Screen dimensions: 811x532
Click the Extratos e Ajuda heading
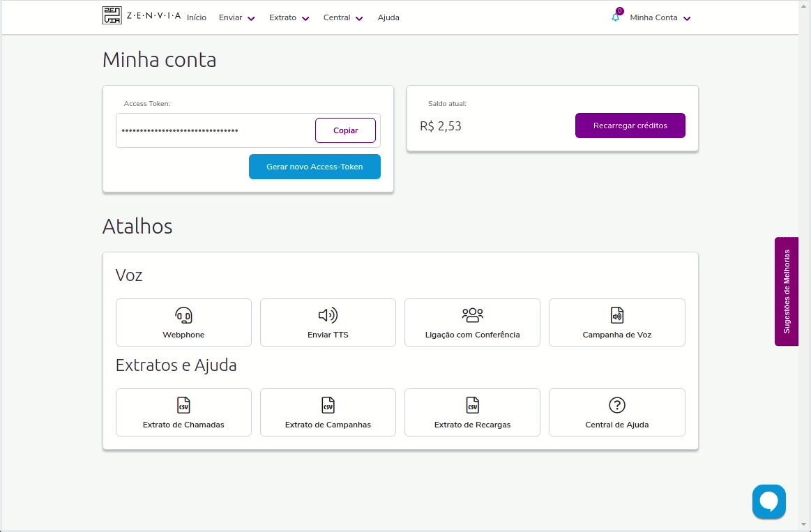(176, 365)
